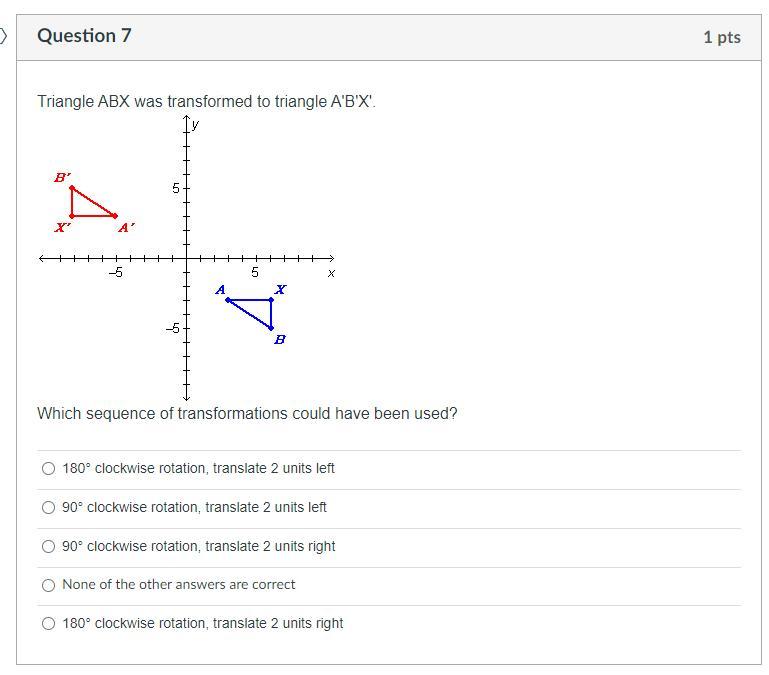Screen dimensions: 769x675
Task: Click the negative 5 tick label on the x-axis
Action: click(x=115, y=273)
